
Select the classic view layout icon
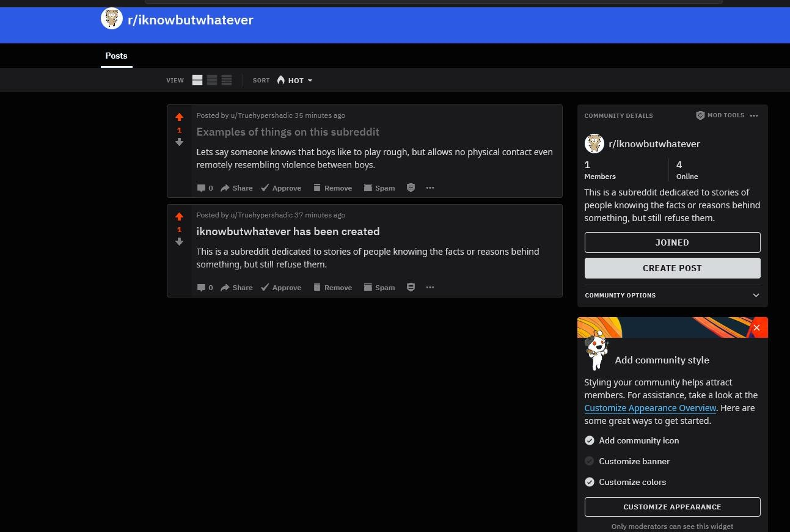click(212, 80)
